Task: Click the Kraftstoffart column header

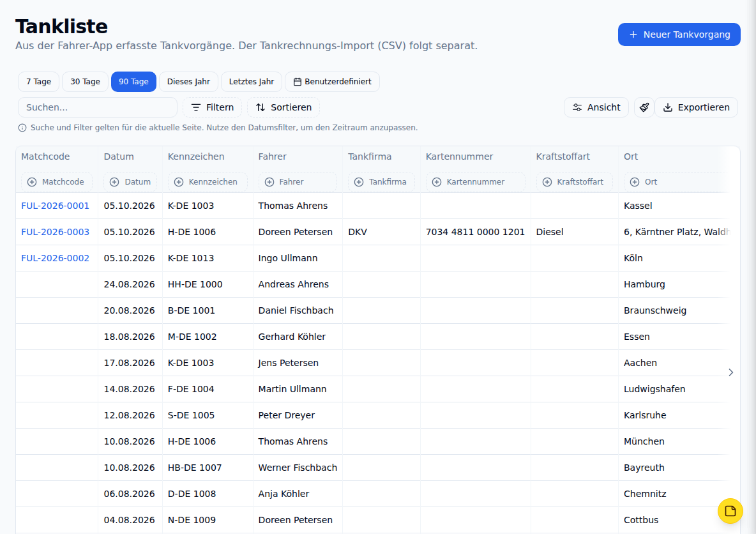Action: coord(563,156)
